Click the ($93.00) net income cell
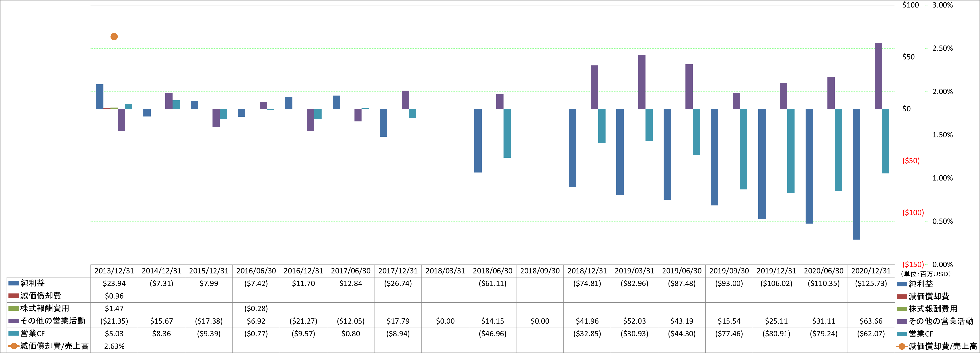The height and width of the screenshot is (353, 980). pyautogui.click(x=729, y=283)
